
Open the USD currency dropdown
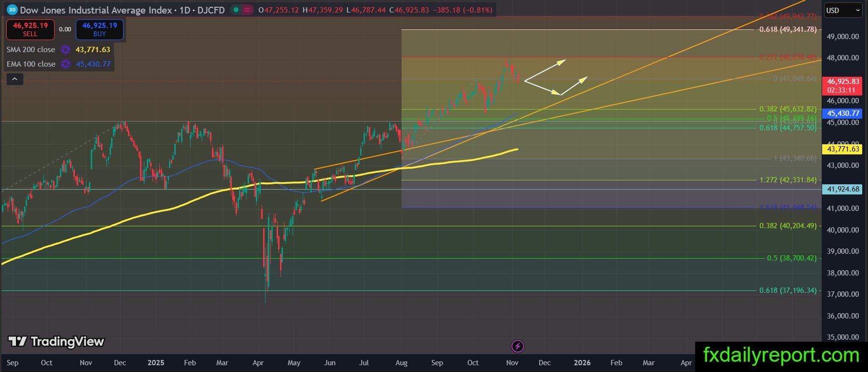coord(842,10)
